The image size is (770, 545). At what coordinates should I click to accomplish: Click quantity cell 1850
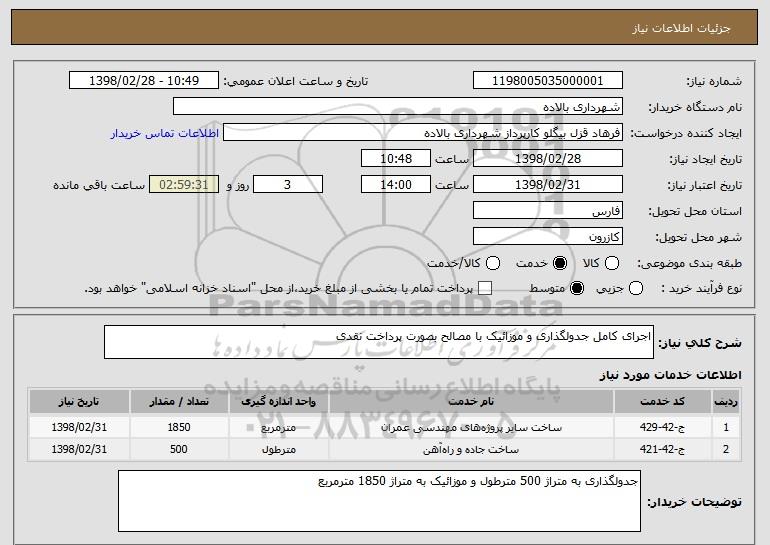[x=179, y=428]
